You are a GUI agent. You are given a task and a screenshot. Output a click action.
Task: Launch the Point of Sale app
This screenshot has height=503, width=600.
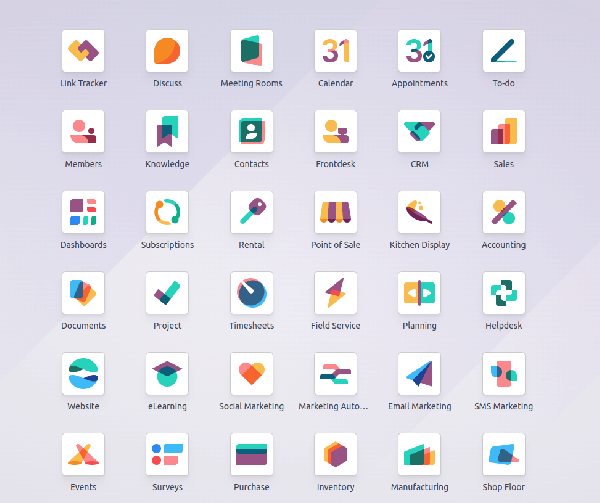[x=335, y=212]
